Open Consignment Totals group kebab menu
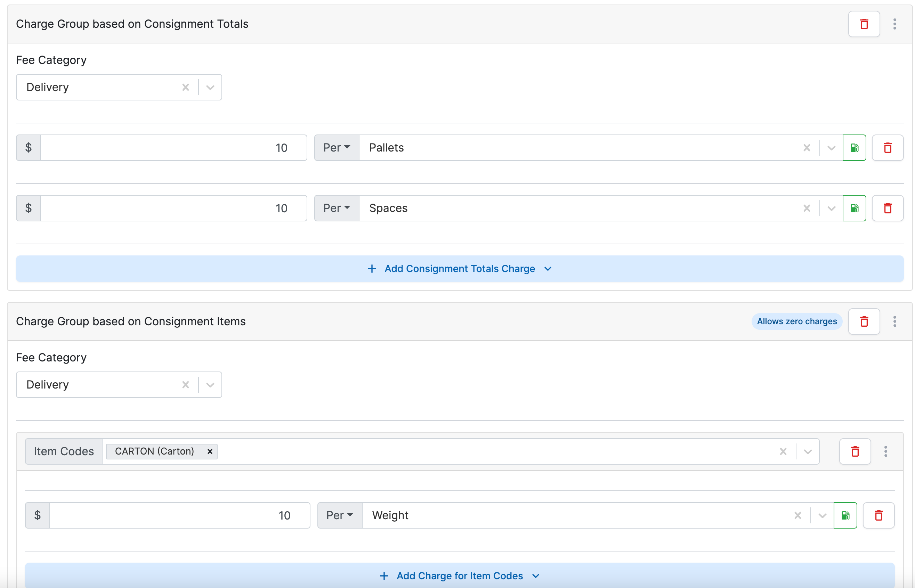 (894, 24)
